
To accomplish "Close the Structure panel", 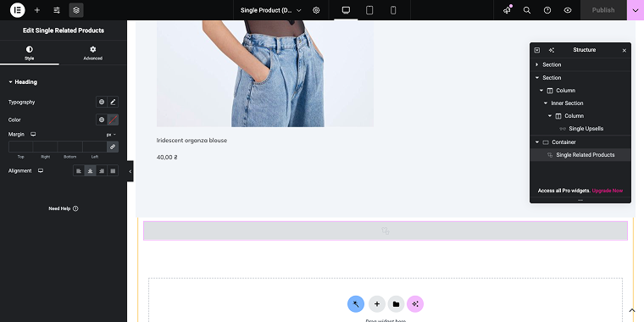I will pos(624,50).
